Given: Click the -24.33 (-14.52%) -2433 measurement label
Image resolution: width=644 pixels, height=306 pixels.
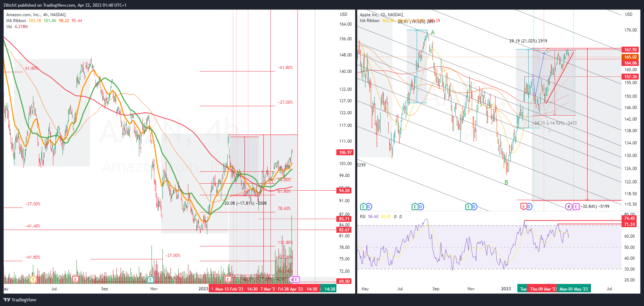Looking at the screenshot, I should coord(555,123).
